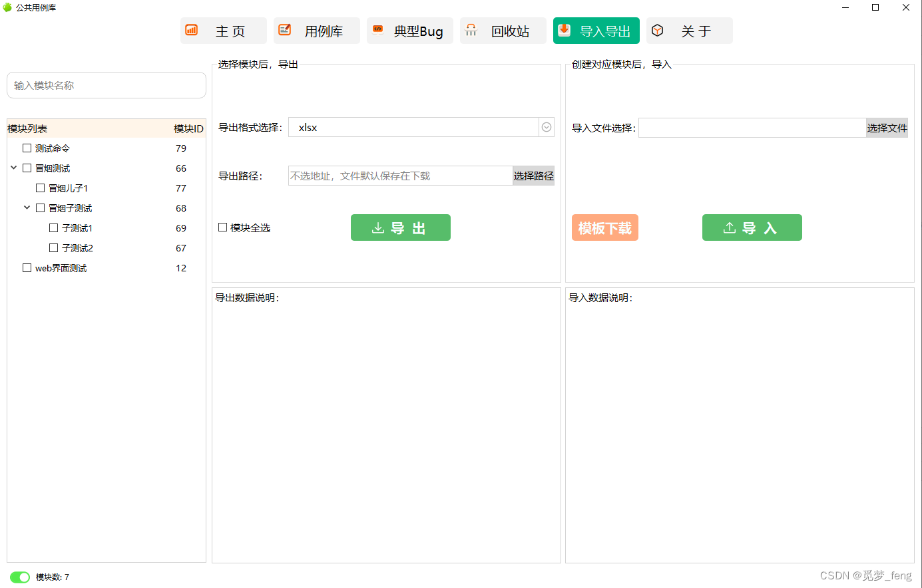Click module ID 79

tap(181, 148)
